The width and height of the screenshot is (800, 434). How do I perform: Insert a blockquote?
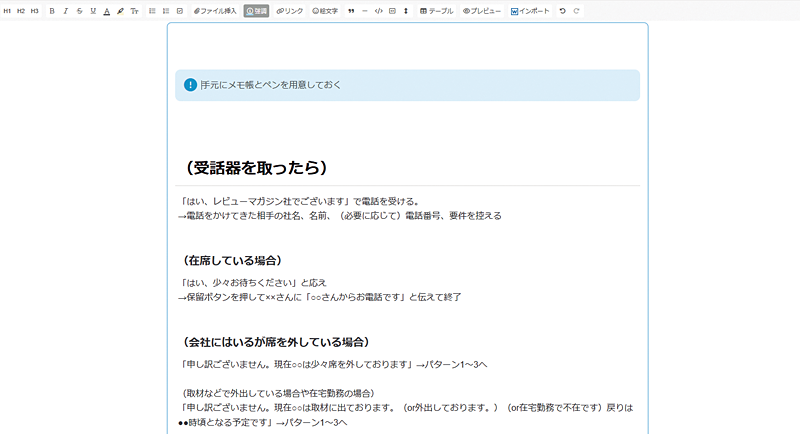click(351, 11)
